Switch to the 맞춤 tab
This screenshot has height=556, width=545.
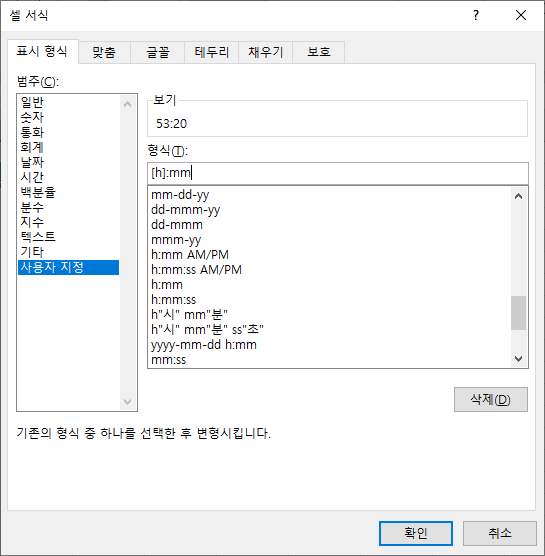point(104,52)
